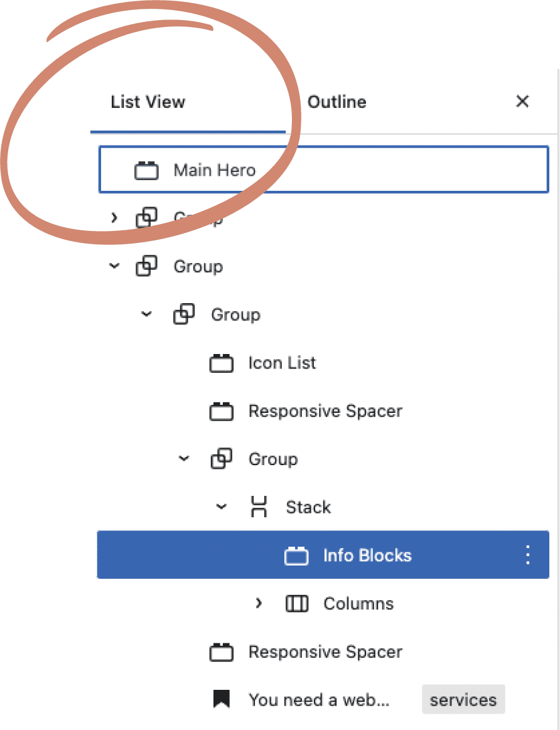Screen dimensions: 560x730
Task: Click the Columns block icon
Action: (x=297, y=604)
